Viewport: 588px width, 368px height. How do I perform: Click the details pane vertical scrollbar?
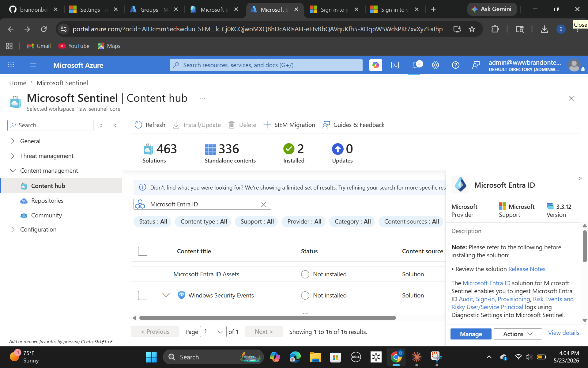(585, 246)
